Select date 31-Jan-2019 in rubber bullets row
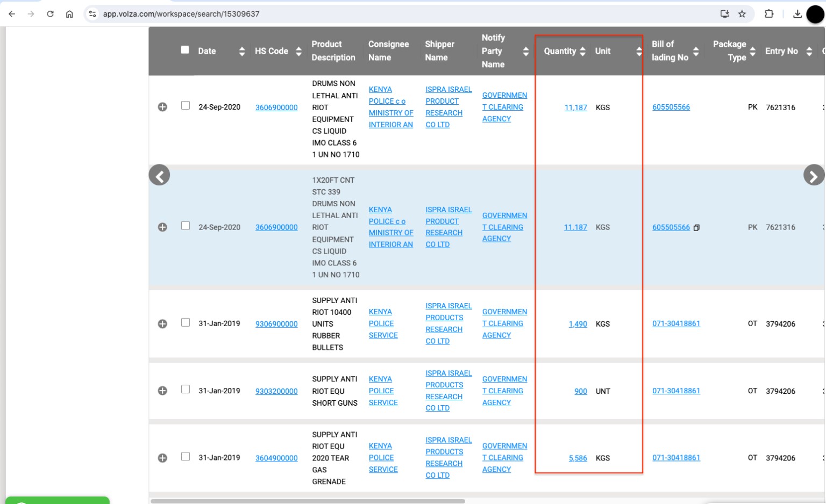The image size is (826, 504). coord(219,323)
